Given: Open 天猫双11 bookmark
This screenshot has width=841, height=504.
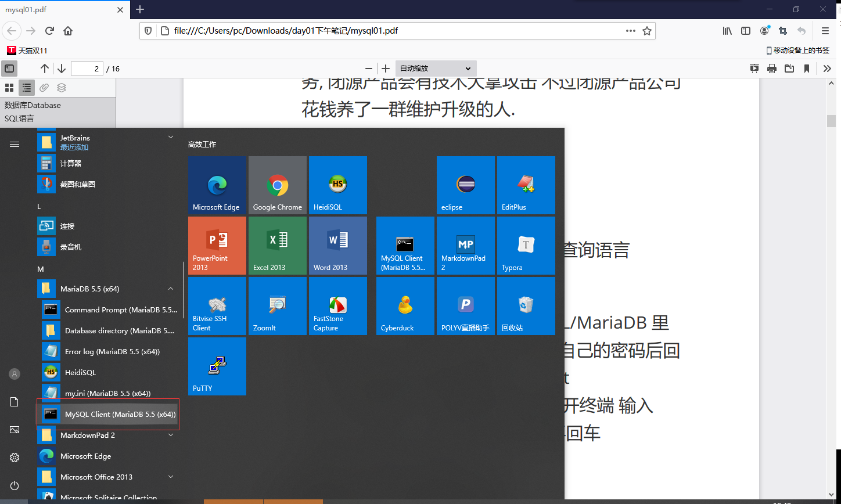Looking at the screenshot, I should [x=27, y=51].
